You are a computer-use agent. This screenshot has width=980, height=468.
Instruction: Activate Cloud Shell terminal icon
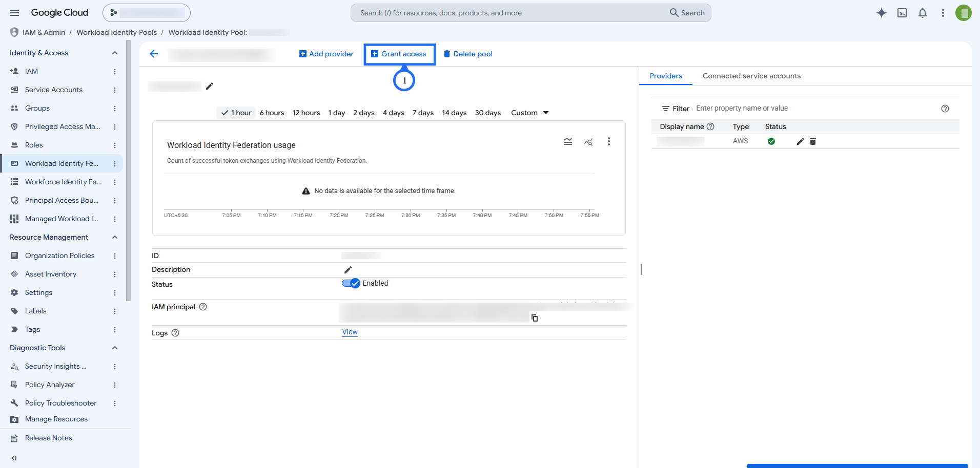pyautogui.click(x=902, y=13)
